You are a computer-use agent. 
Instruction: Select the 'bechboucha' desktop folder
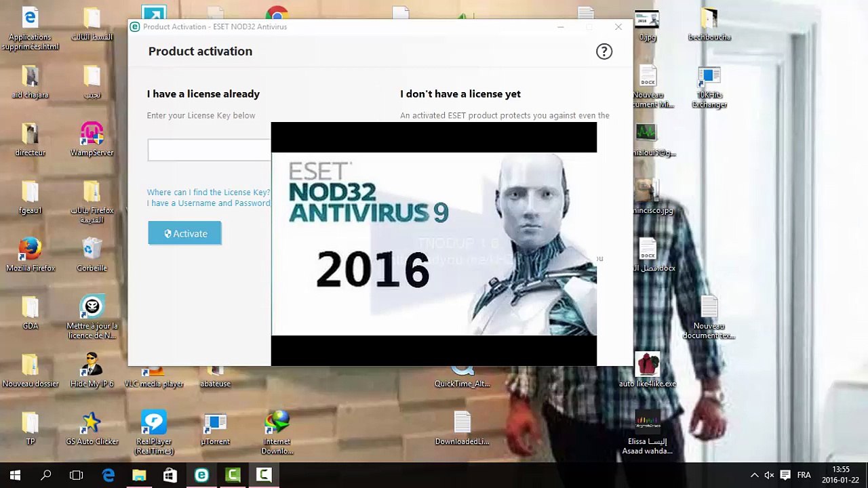709,24
